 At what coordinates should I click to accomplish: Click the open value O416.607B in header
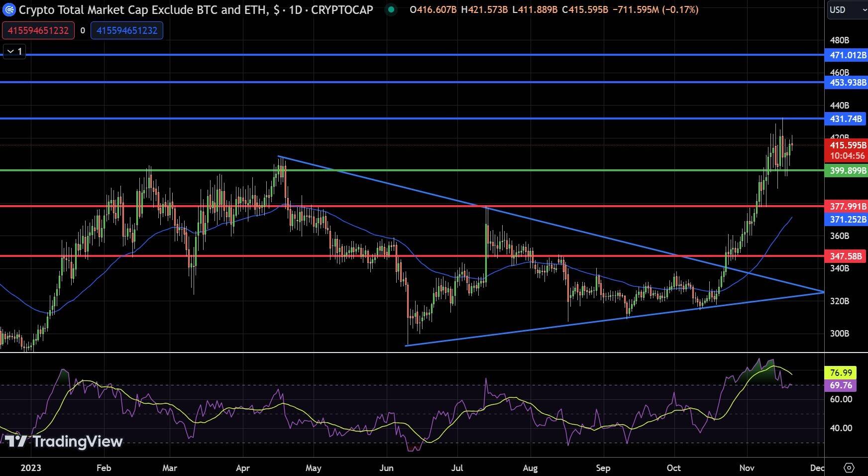(433, 9)
